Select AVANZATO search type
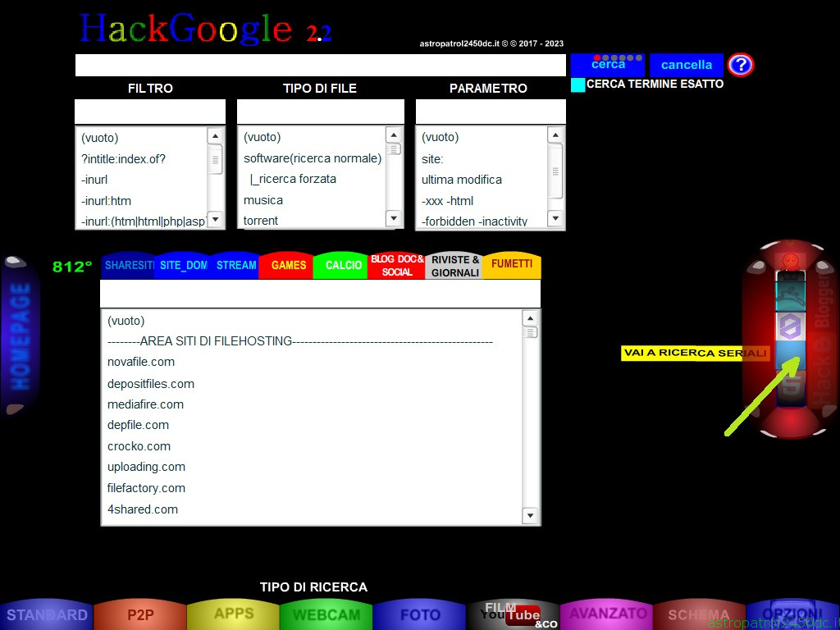The height and width of the screenshot is (630, 840). tap(606, 614)
